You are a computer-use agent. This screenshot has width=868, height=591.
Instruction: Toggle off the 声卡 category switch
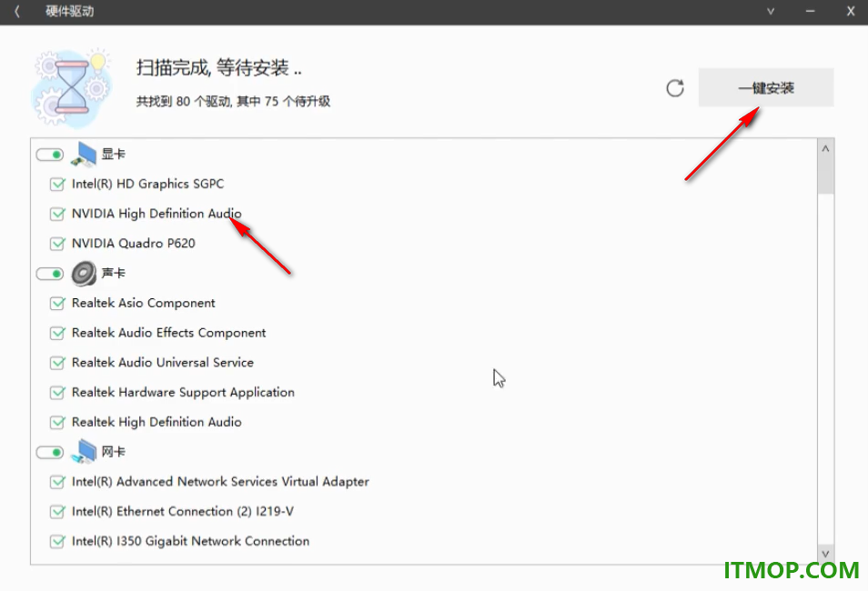tap(50, 274)
